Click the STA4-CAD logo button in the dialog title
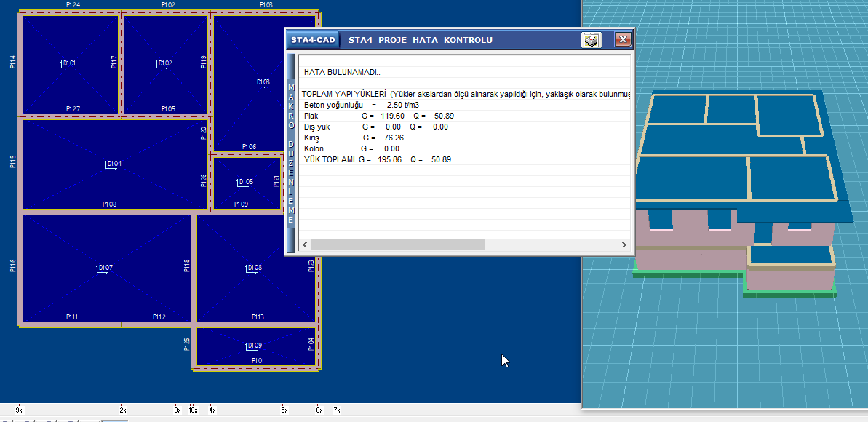The height and width of the screenshot is (422, 868). (313, 40)
